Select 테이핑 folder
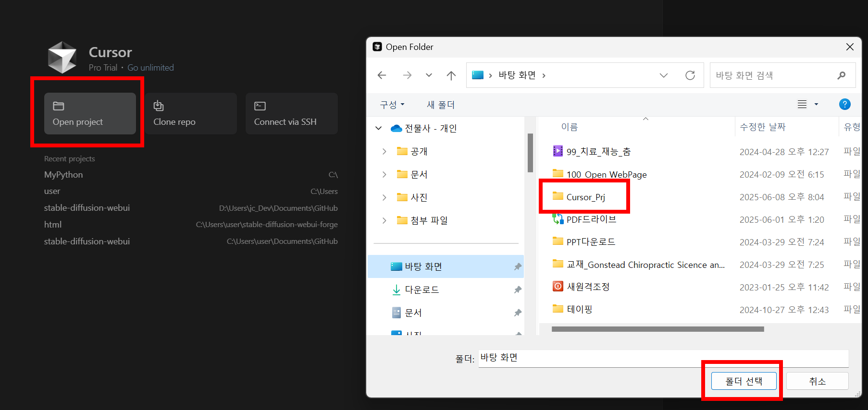The width and height of the screenshot is (868, 410). pyautogui.click(x=580, y=310)
